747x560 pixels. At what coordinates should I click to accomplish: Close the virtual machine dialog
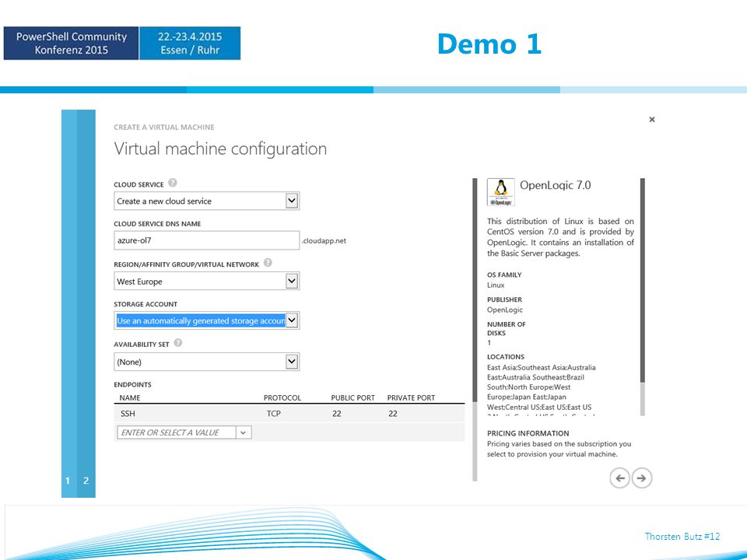click(x=652, y=120)
